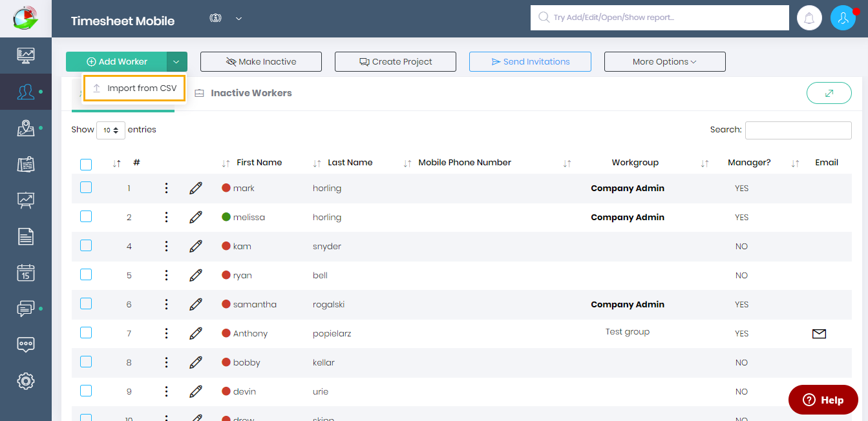Open the settings gear in sidebar
Viewport: 868px width, 421px height.
(26, 381)
